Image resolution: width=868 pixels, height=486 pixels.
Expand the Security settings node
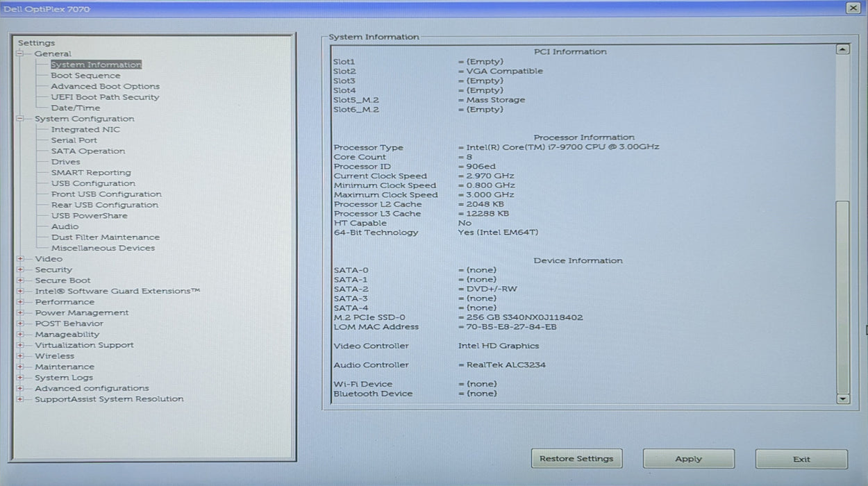[21, 269]
